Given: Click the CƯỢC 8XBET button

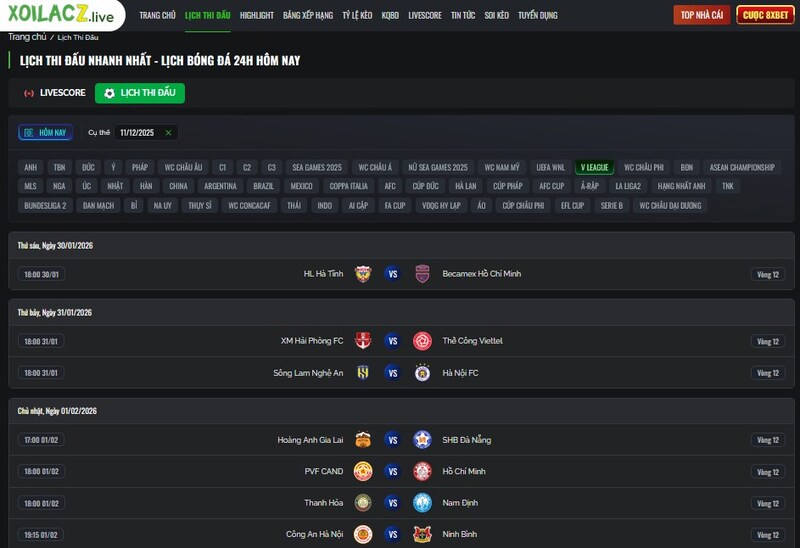Looking at the screenshot, I should [765, 15].
